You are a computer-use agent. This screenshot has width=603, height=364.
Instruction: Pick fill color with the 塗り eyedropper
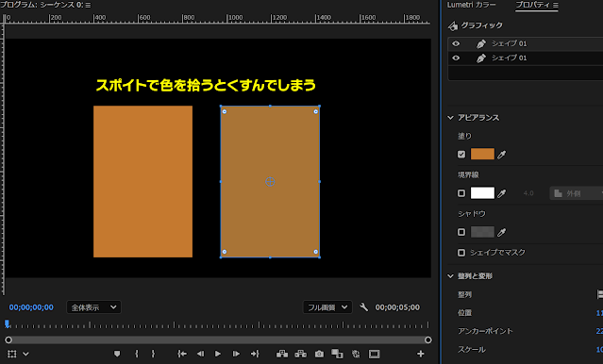point(501,155)
